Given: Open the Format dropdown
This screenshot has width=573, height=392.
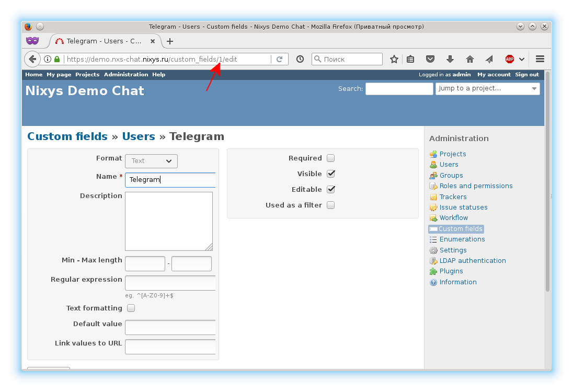Looking at the screenshot, I should point(151,161).
